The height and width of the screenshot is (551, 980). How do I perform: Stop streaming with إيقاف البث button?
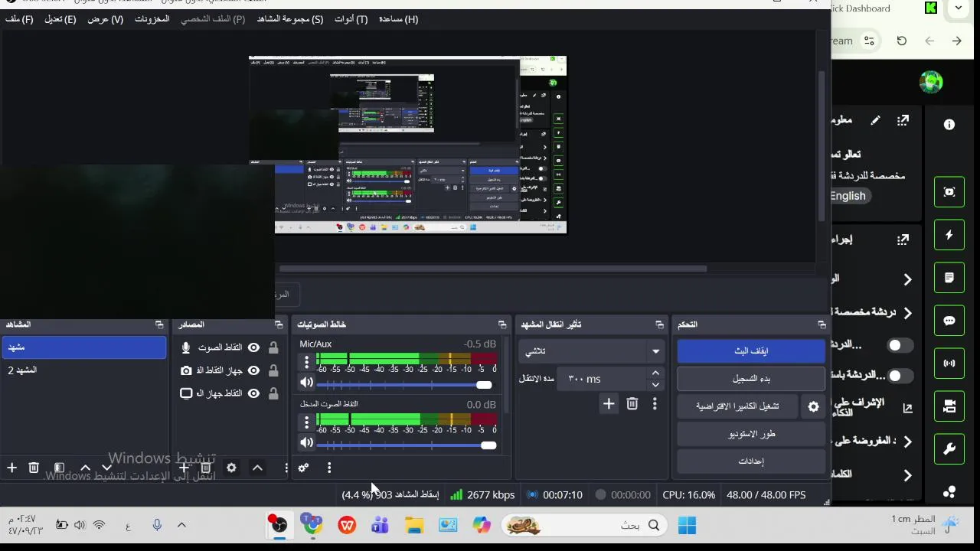tap(751, 351)
